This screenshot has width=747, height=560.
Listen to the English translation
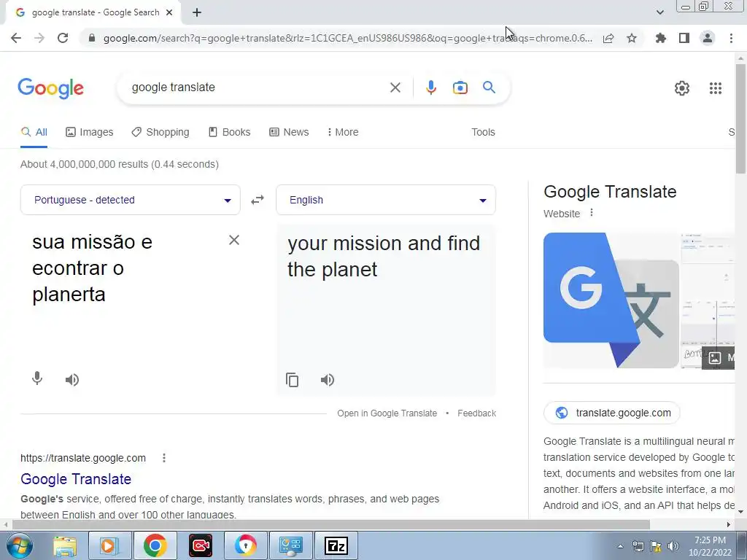point(328,380)
